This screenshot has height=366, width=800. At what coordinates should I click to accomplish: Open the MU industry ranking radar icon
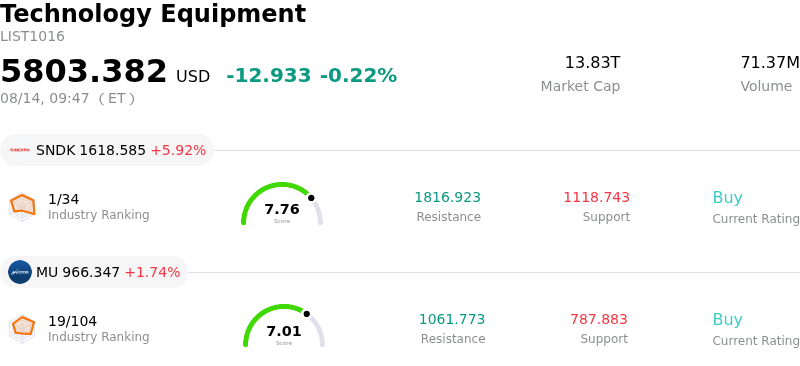[22, 329]
